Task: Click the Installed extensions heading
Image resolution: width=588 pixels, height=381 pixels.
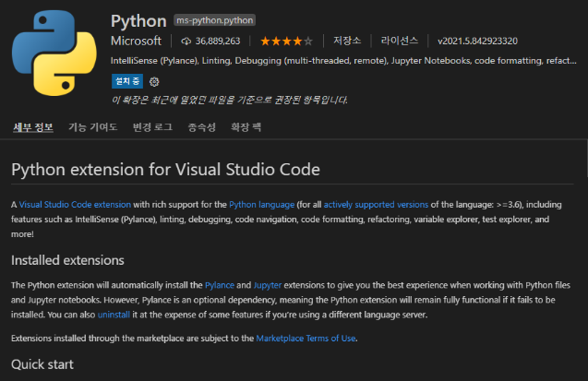Action: click(67, 260)
